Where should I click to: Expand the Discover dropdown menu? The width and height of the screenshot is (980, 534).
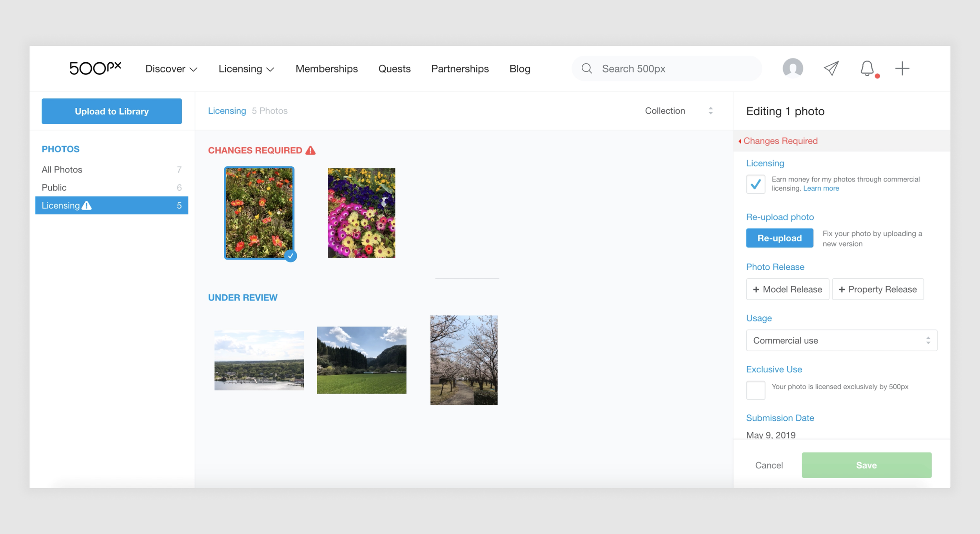tap(171, 69)
